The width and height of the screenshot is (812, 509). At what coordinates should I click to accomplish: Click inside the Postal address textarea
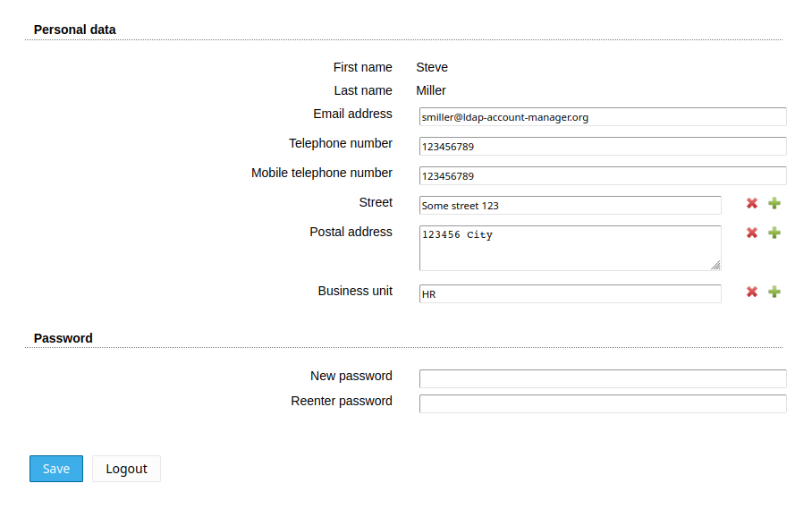pos(570,248)
